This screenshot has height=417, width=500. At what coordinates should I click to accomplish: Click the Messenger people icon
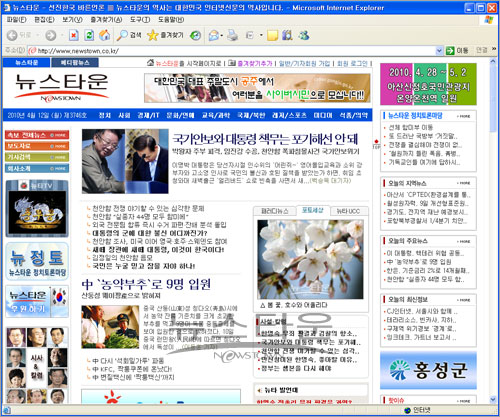304,35
